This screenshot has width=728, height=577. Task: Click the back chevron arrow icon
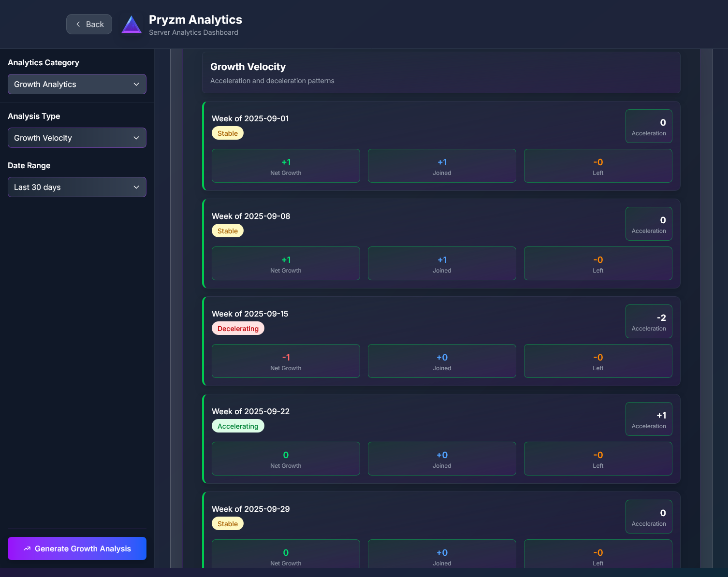tap(78, 24)
